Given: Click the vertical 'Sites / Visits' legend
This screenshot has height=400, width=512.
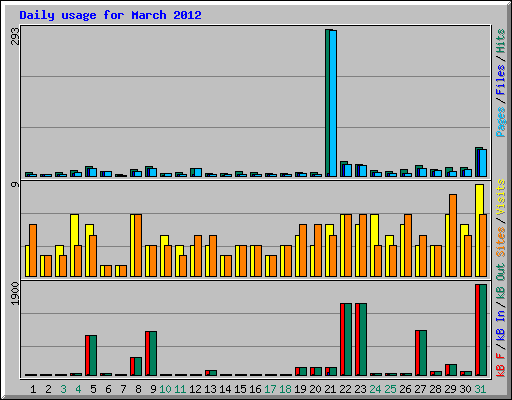Looking at the screenshot, I should 500,218.
